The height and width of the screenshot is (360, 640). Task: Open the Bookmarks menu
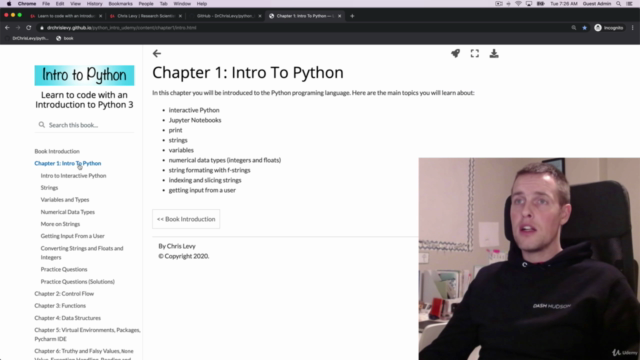pyautogui.click(x=120, y=4)
